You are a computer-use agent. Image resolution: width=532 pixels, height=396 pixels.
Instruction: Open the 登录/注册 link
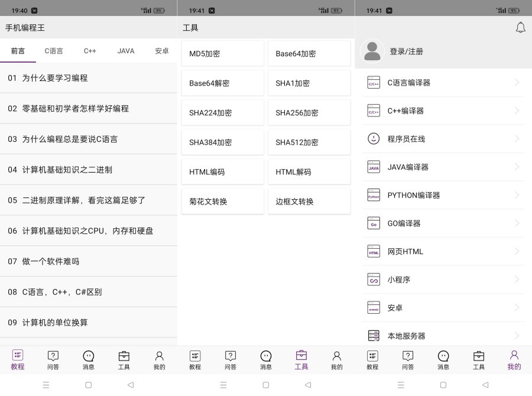point(406,51)
